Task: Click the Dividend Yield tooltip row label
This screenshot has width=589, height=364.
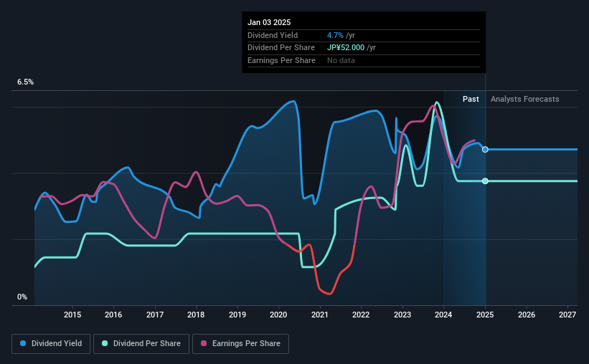Action: 273,35
